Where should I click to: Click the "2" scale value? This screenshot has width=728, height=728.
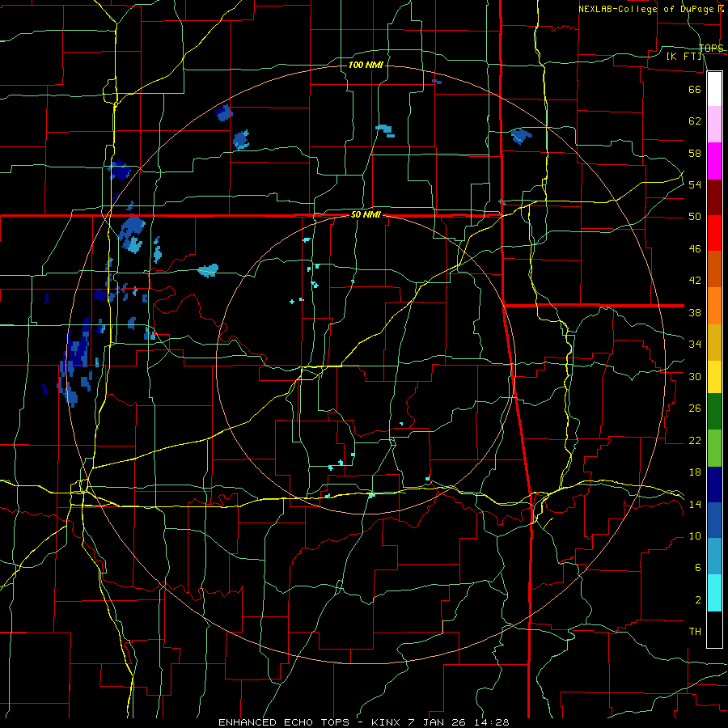[697, 600]
